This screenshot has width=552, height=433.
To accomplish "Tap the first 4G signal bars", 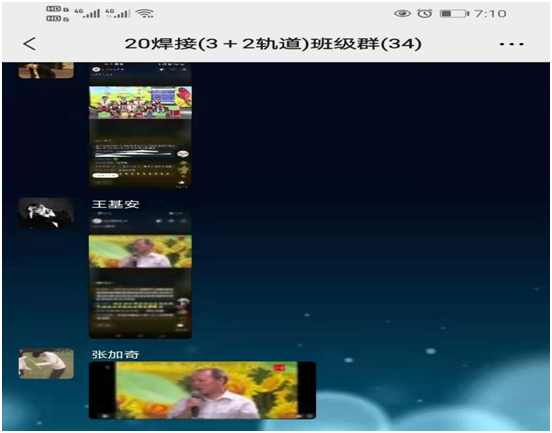I will click(87, 13).
